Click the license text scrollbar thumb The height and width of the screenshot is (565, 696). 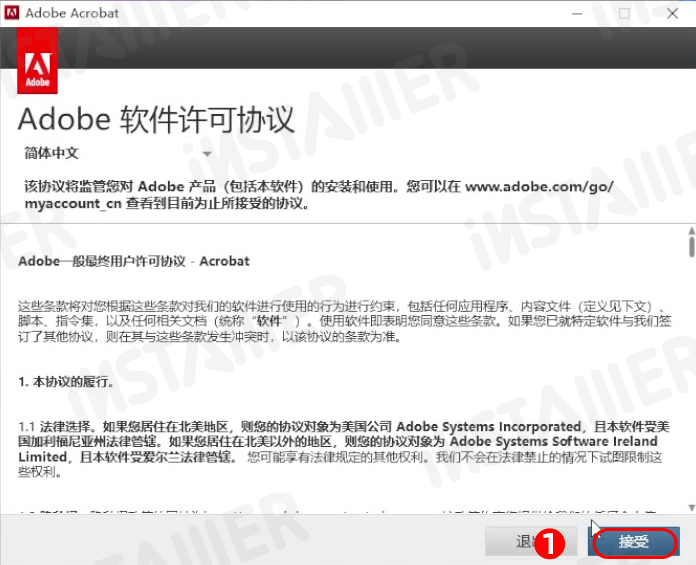tap(692, 247)
